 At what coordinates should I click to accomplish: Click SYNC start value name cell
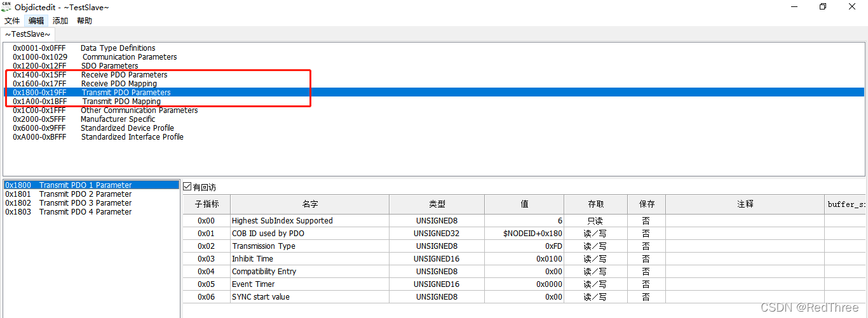[x=309, y=297]
